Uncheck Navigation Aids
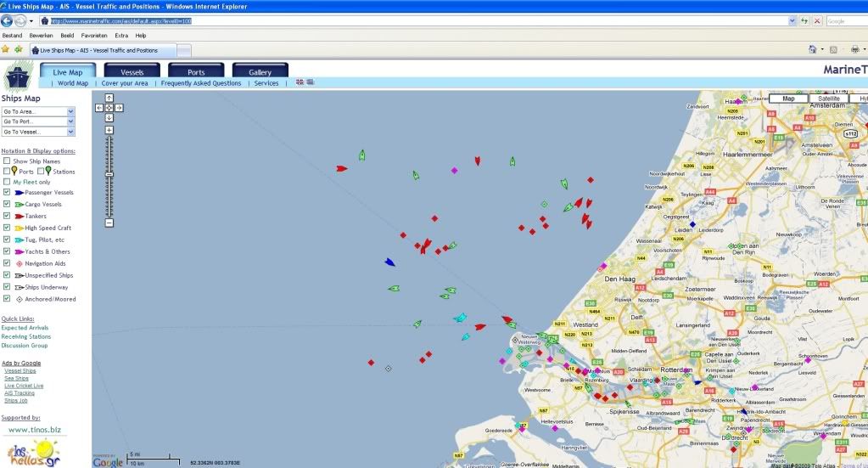868x468 pixels. [x=7, y=263]
